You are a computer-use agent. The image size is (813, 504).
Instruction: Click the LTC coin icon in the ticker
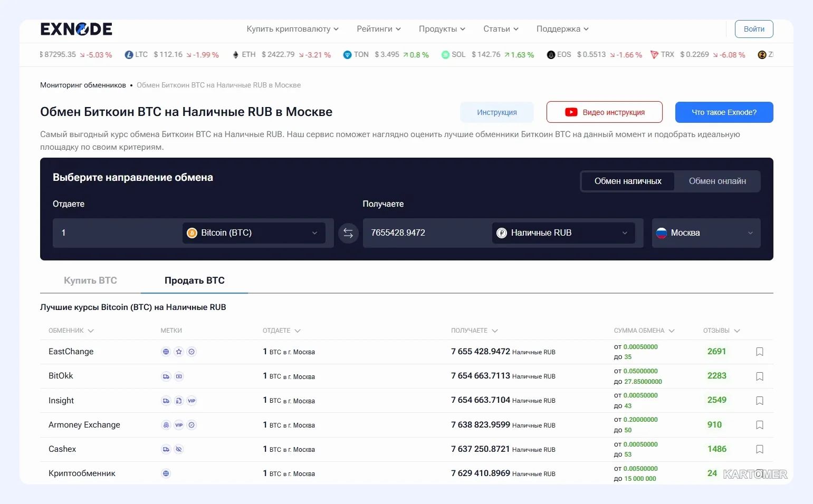coord(129,55)
